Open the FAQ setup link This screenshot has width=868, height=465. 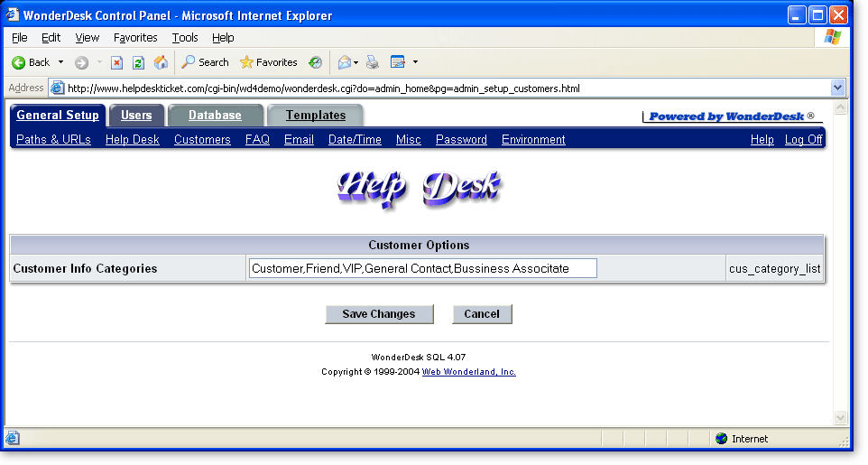point(257,140)
